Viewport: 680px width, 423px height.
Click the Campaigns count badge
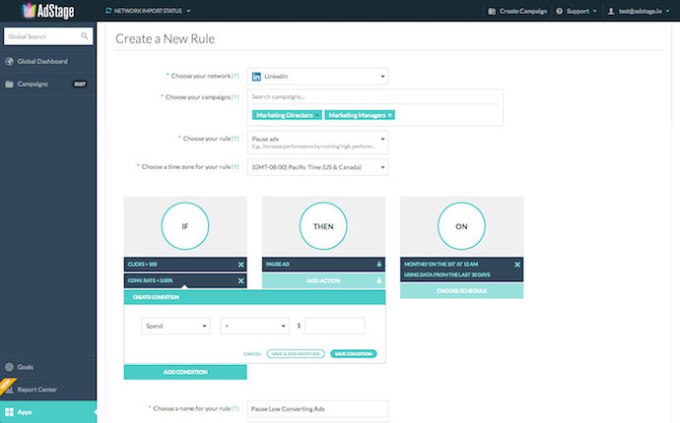[79, 84]
